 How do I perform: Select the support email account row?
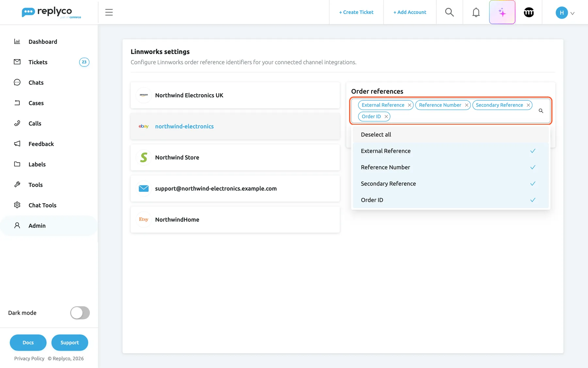coord(235,188)
